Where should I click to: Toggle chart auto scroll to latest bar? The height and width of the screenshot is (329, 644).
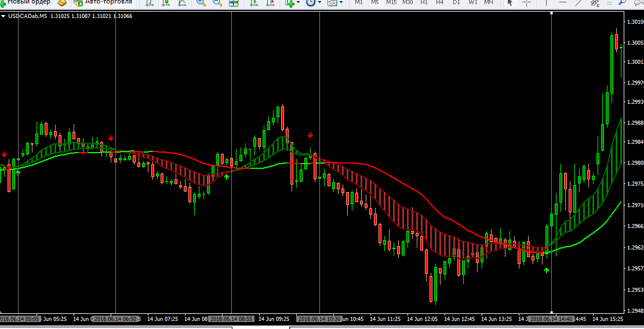tap(254, 2)
